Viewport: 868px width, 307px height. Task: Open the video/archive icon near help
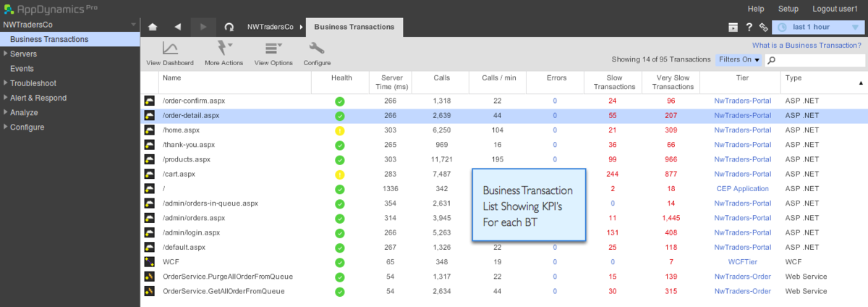(x=733, y=27)
